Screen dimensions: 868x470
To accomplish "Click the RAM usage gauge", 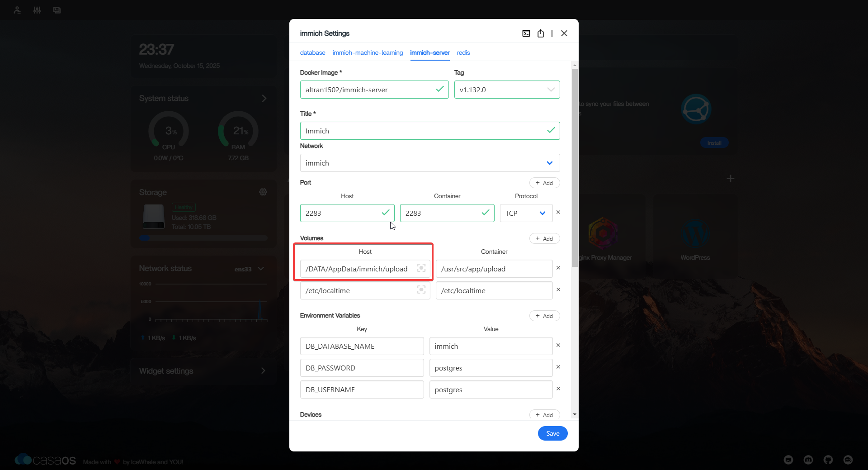I will point(238,131).
